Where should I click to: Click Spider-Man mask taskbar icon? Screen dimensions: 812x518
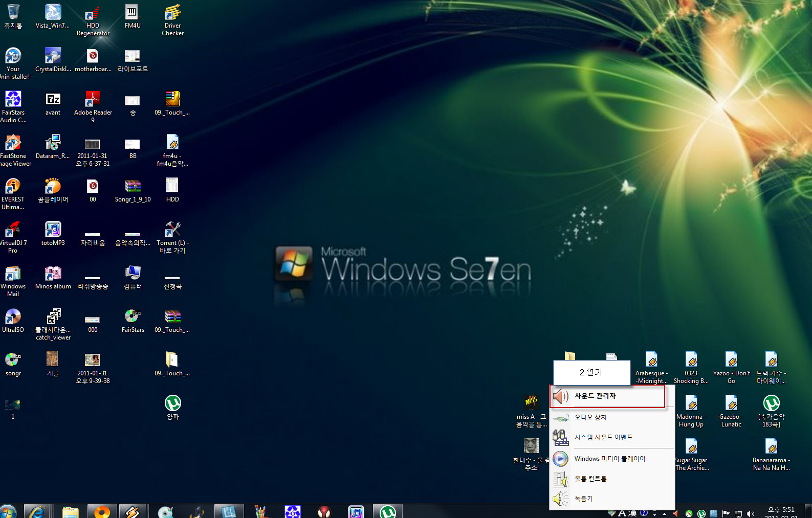coord(324,511)
